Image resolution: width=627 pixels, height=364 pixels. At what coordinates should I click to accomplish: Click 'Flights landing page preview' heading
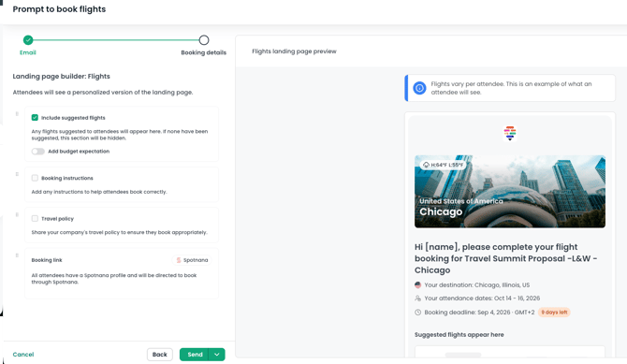tap(294, 51)
